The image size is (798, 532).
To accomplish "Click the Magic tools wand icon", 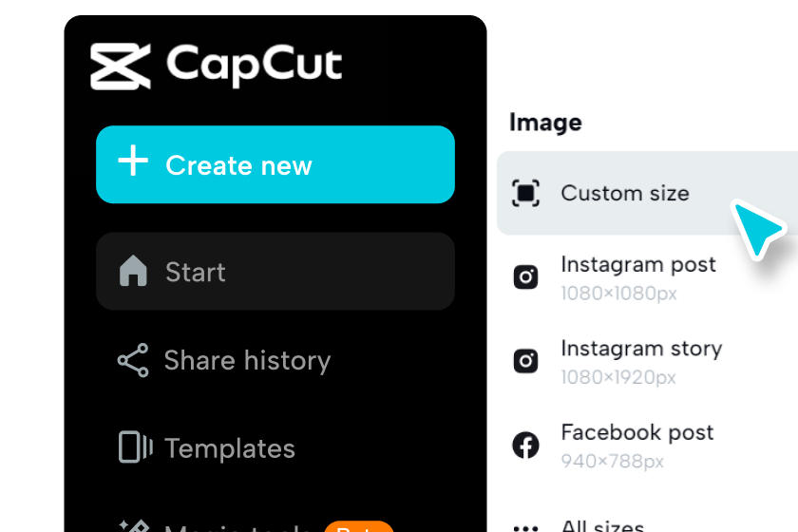I will [134, 526].
